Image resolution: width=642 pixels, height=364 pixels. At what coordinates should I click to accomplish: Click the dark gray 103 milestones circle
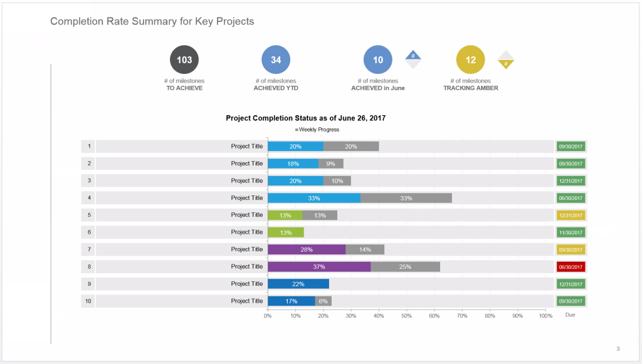[x=184, y=60]
